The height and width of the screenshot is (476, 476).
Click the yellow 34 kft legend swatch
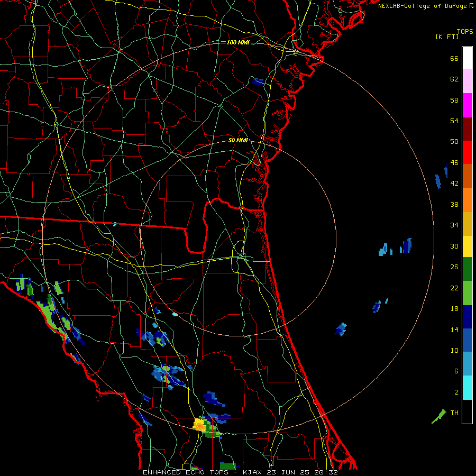pos(467,246)
